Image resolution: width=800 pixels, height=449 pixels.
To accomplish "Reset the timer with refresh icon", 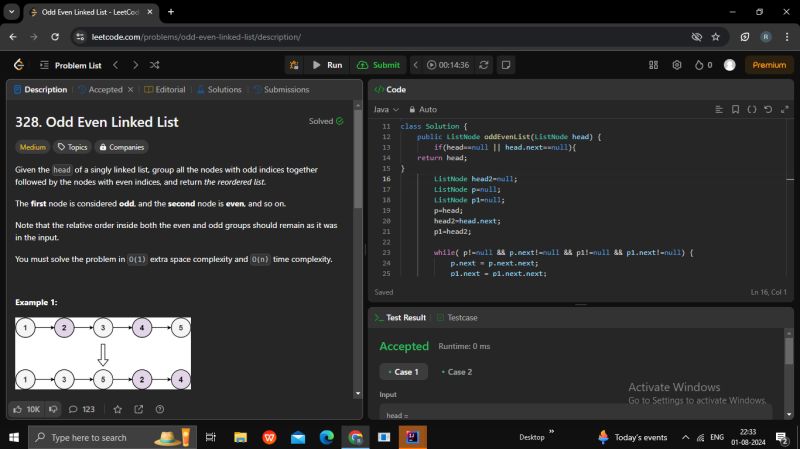I will point(484,65).
